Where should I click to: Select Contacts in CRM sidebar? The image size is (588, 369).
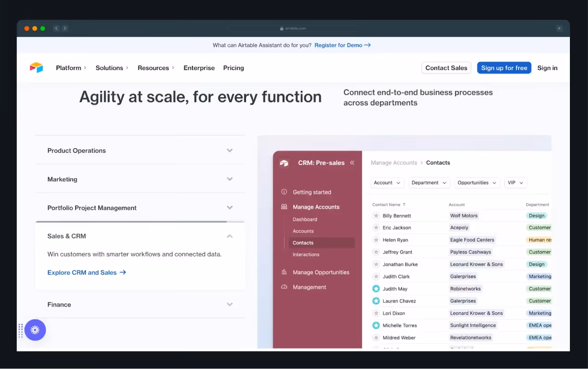pyautogui.click(x=322, y=243)
